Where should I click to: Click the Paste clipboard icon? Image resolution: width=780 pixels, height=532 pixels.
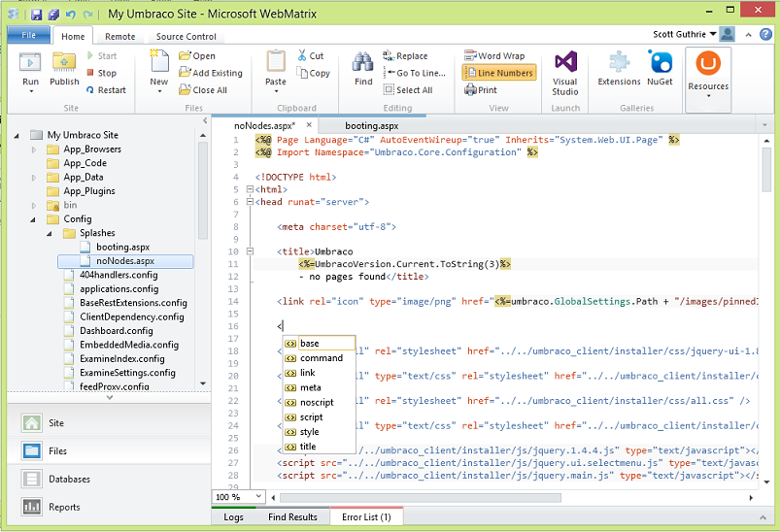point(276,62)
